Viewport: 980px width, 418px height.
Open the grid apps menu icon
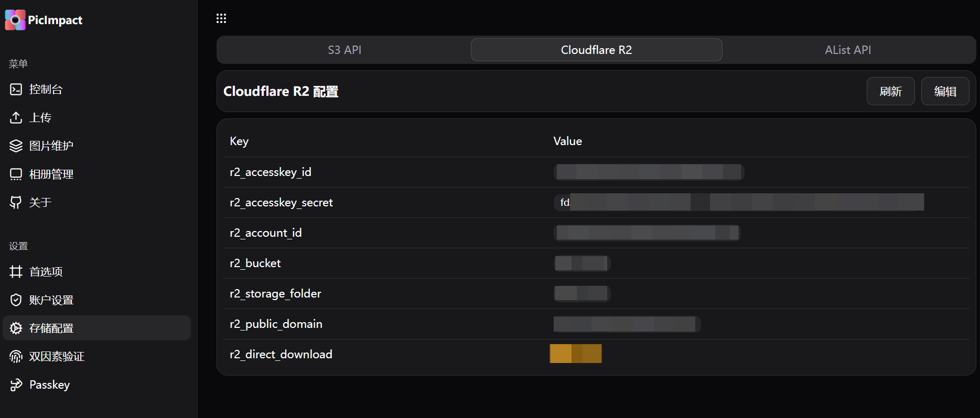221,19
